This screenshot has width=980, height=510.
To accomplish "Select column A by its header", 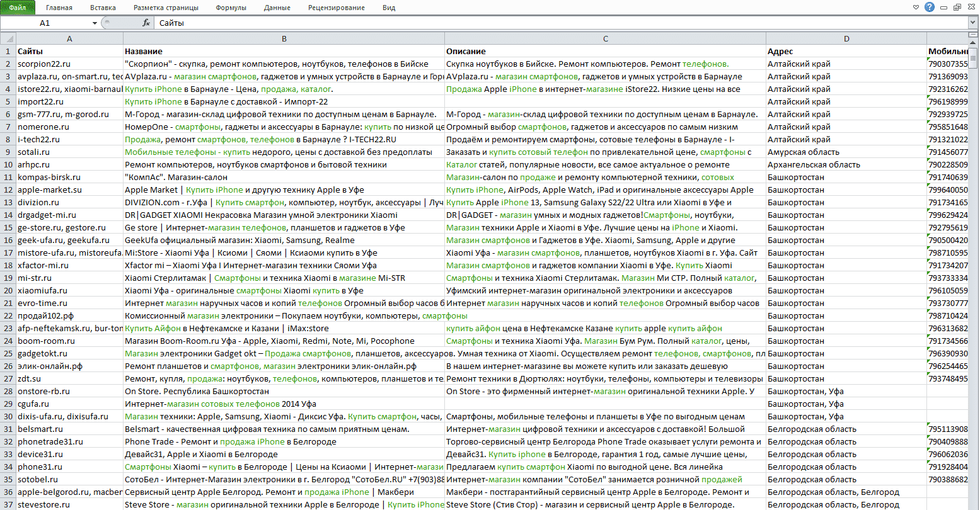I will pyautogui.click(x=69, y=38).
